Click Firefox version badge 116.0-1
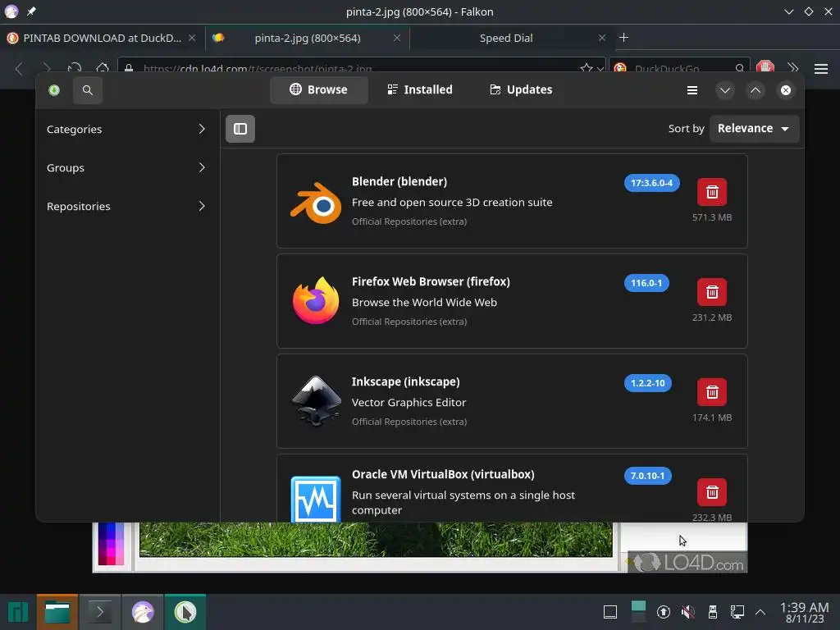Viewport: 840px width, 630px height. click(646, 283)
